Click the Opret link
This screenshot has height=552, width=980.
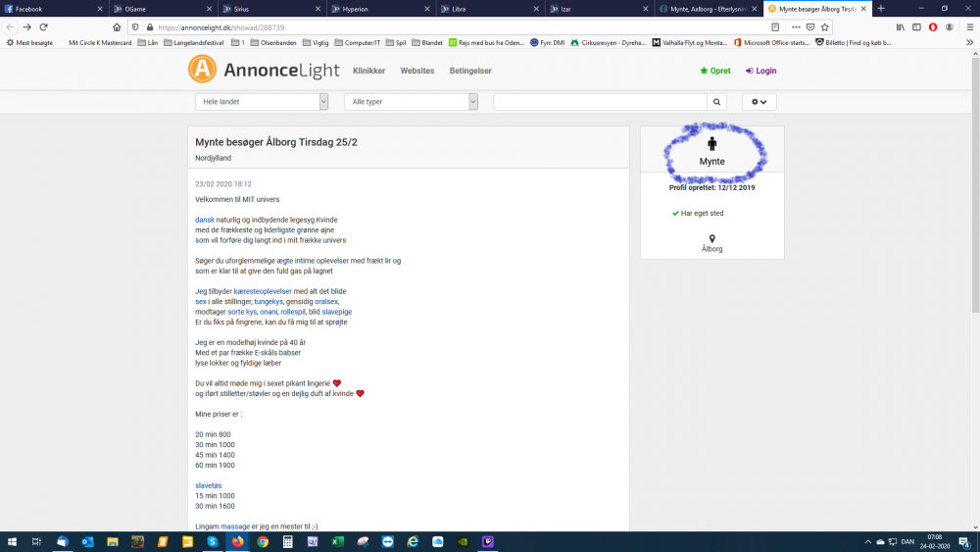[715, 71]
